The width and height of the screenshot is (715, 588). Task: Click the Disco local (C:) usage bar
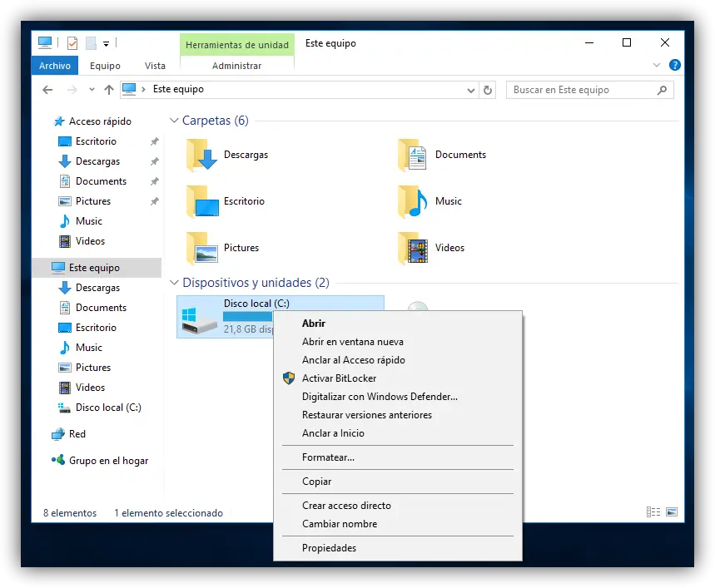pos(247,316)
